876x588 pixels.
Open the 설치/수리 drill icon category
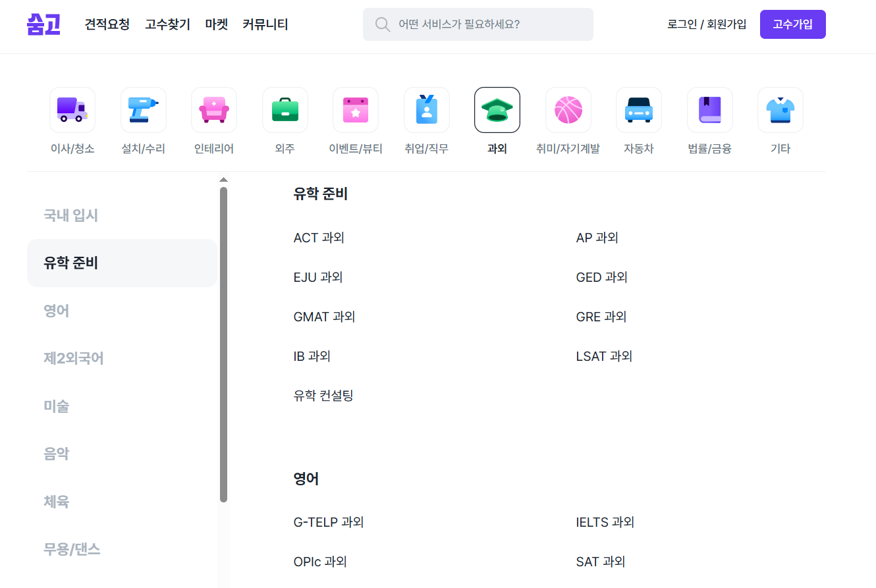[143, 110]
